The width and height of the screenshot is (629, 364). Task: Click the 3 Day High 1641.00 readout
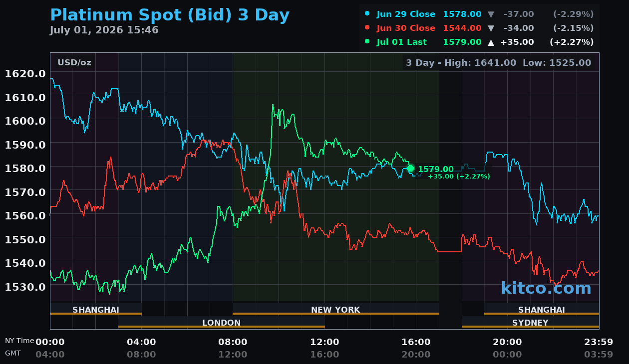point(461,62)
